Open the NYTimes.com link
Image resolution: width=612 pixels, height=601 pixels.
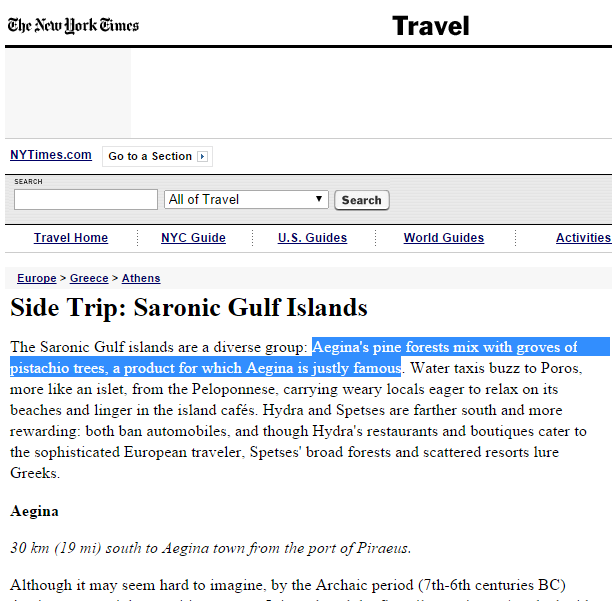coord(51,155)
